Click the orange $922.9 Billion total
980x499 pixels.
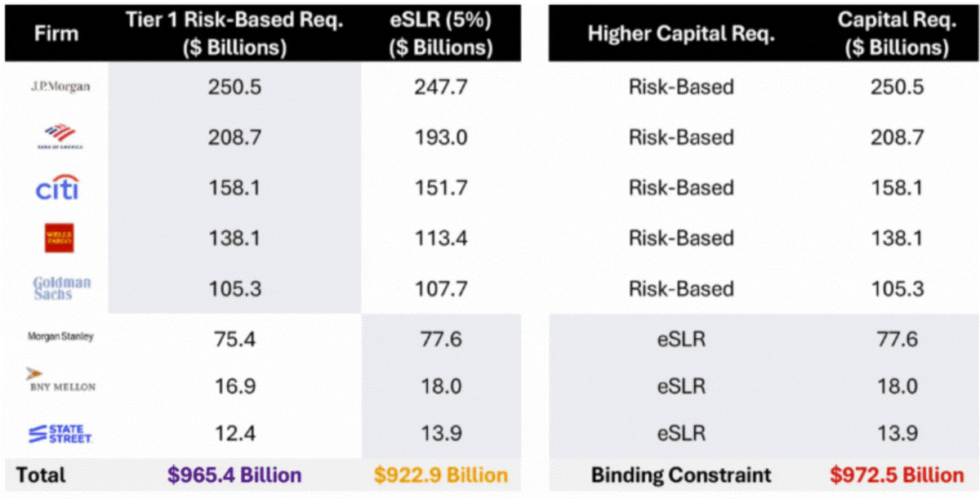(441, 474)
